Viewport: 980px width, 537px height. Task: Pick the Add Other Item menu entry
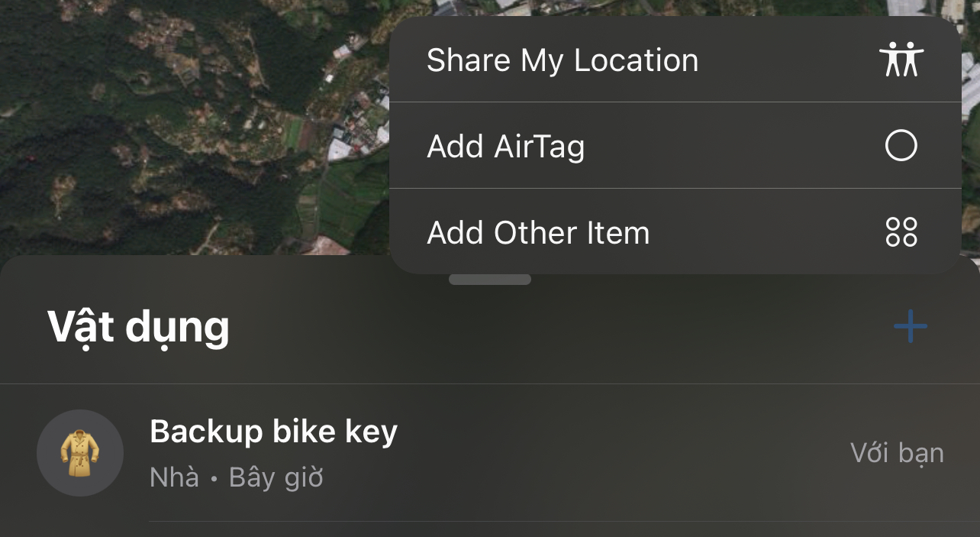pos(538,232)
